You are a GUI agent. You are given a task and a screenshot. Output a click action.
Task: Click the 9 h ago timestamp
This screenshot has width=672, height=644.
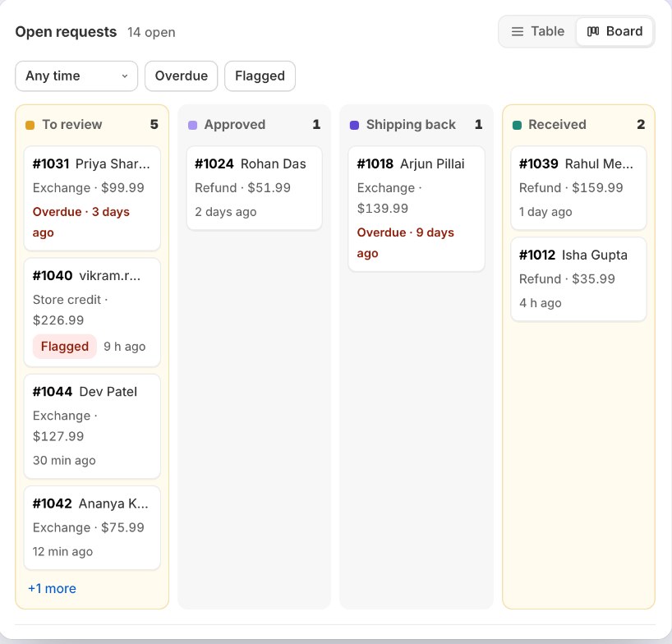coord(125,347)
